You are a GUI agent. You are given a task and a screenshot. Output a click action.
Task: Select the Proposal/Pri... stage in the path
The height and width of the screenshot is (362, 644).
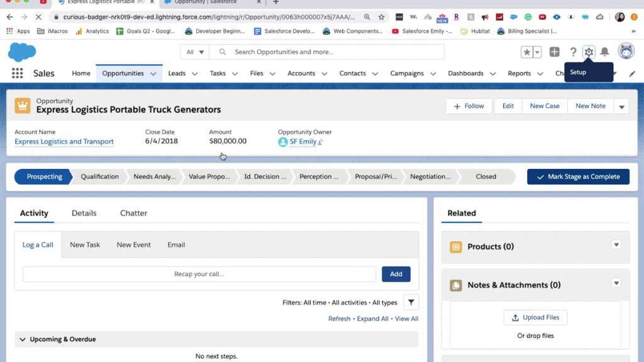click(x=376, y=177)
